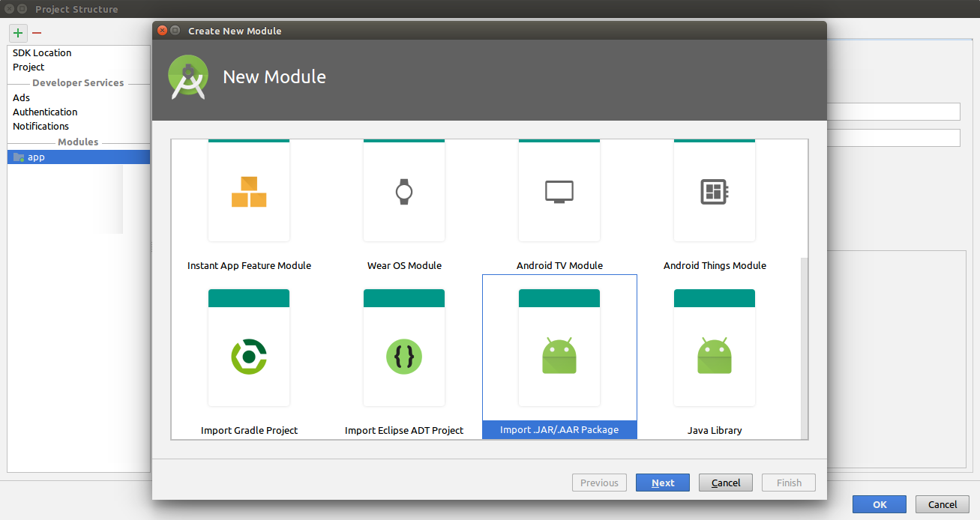Click the Import .JAR/.AAR Package label
This screenshot has width=980, height=520.
[x=559, y=430]
